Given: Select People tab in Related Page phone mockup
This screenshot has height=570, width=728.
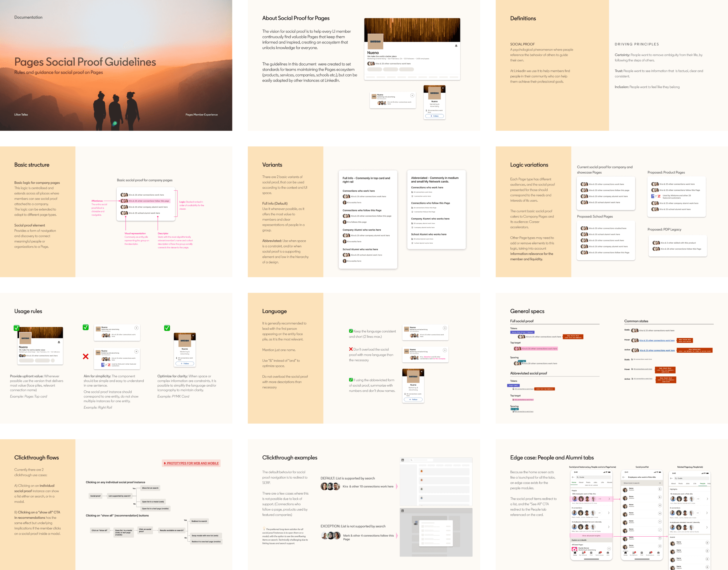Looking at the screenshot, I should [702, 483].
